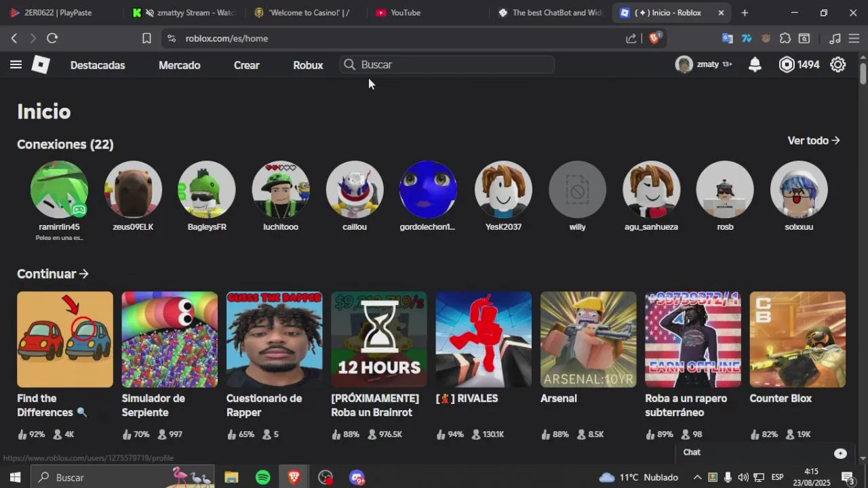
Task: Click Windows taskbar search box
Action: point(122,477)
